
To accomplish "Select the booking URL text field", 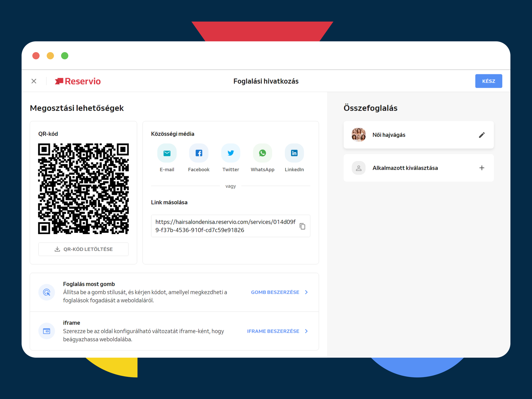I will pyautogui.click(x=224, y=226).
